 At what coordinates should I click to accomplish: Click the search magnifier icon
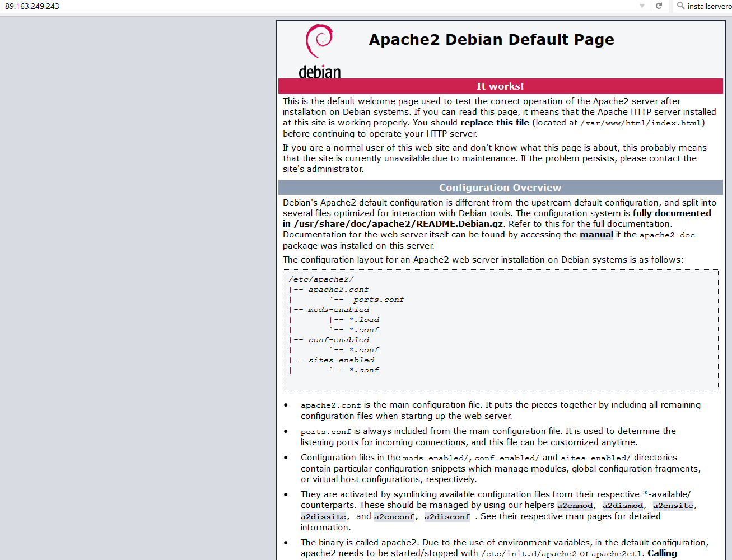680,6
